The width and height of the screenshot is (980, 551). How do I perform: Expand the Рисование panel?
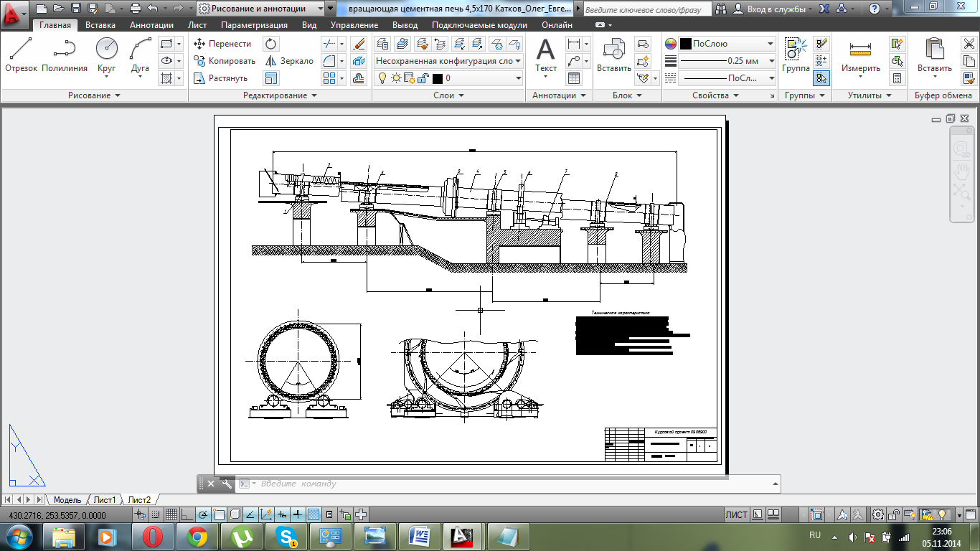(94, 95)
